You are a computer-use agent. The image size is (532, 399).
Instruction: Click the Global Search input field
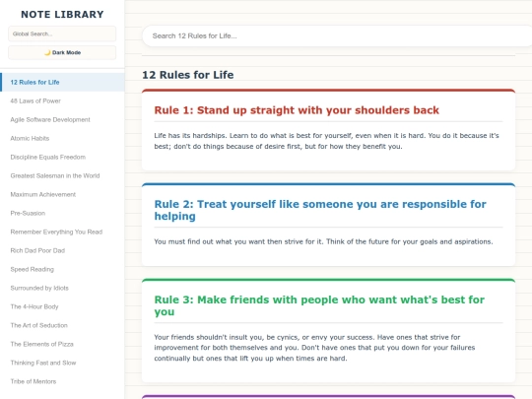(62, 33)
